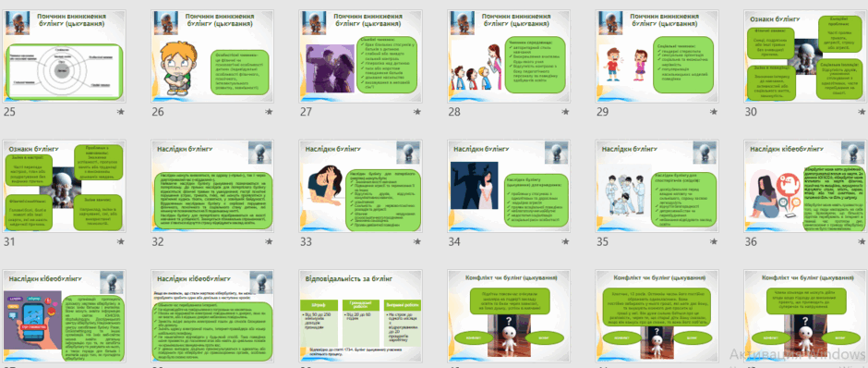Image resolution: width=868 pixels, height=368 pixels.
Task: Click the slide number 26 label
Action: point(158,112)
